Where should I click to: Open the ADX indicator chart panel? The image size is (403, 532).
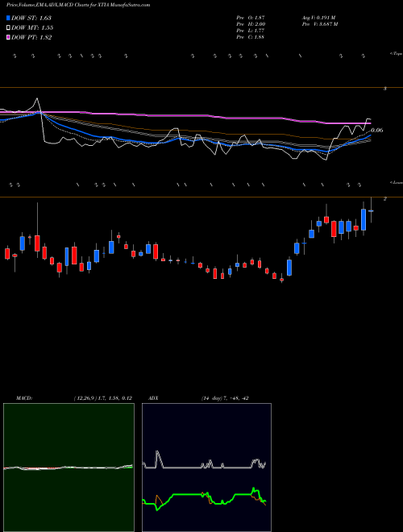[206, 468]
